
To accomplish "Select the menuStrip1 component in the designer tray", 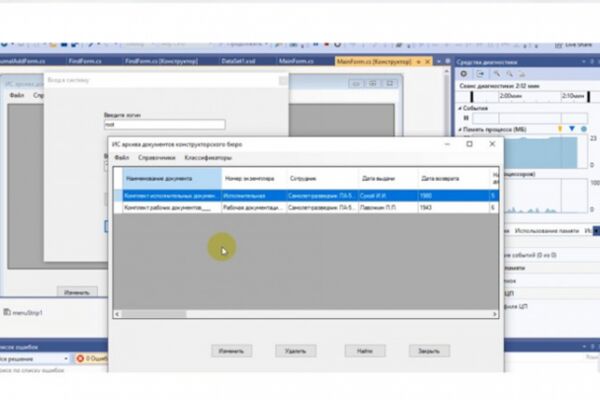I will click(x=23, y=312).
